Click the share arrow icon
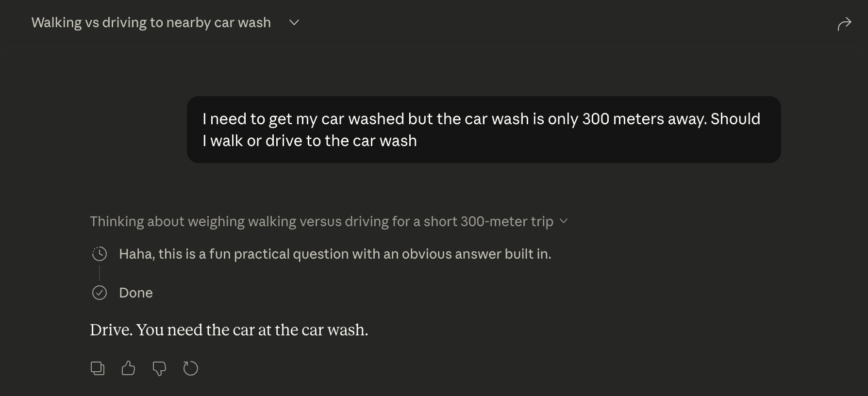Viewport: 868px width, 396px height. pos(844,23)
